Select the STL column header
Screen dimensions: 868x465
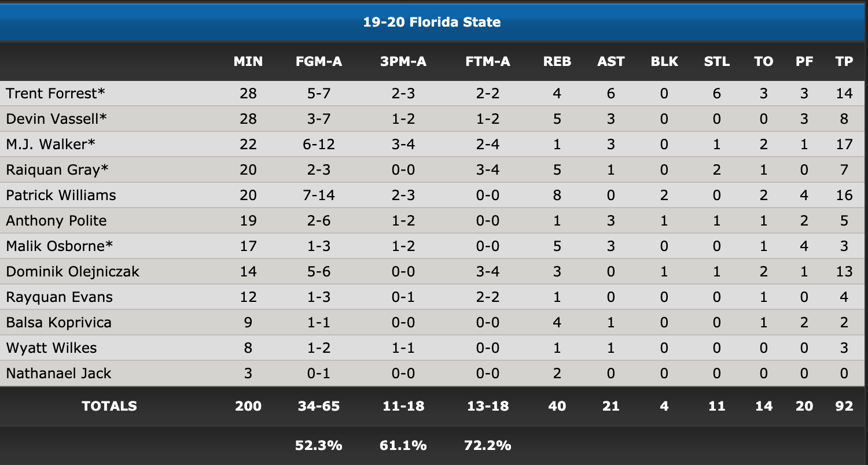tap(717, 61)
